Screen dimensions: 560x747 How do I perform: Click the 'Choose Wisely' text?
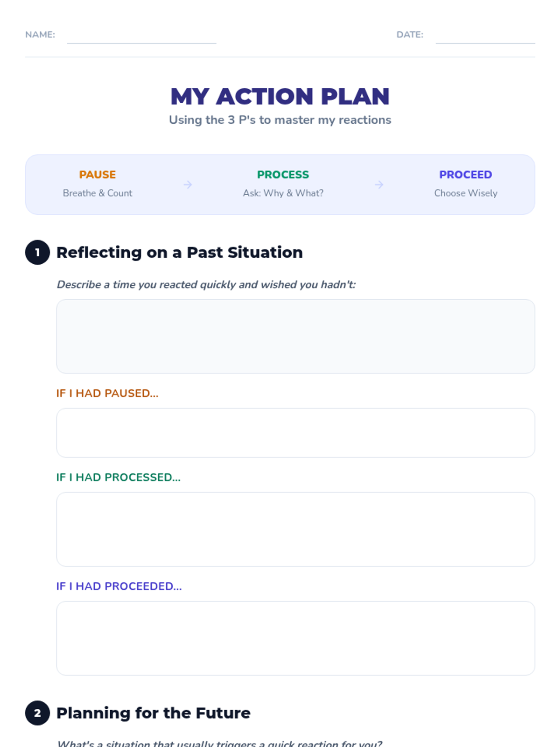click(x=465, y=193)
